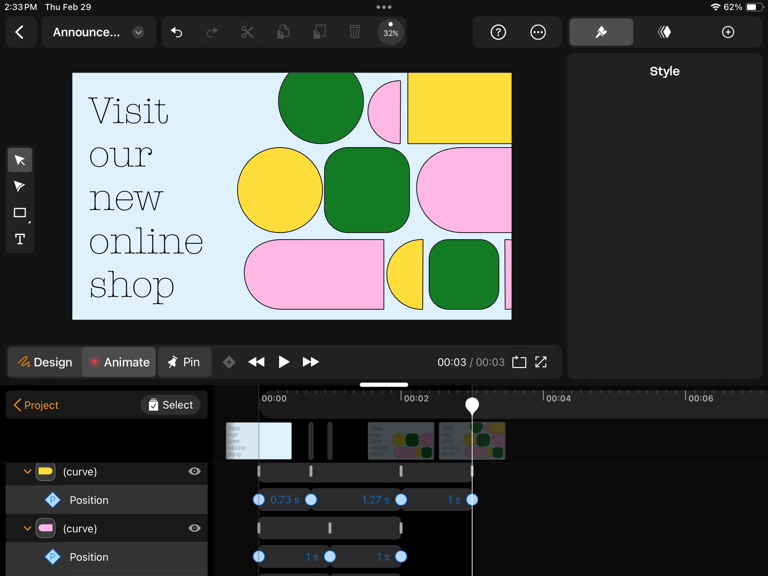The height and width of the screenshot is (576, 768).
Task: Click the timeline panel resize handle bar
Action: click(384, 384)
